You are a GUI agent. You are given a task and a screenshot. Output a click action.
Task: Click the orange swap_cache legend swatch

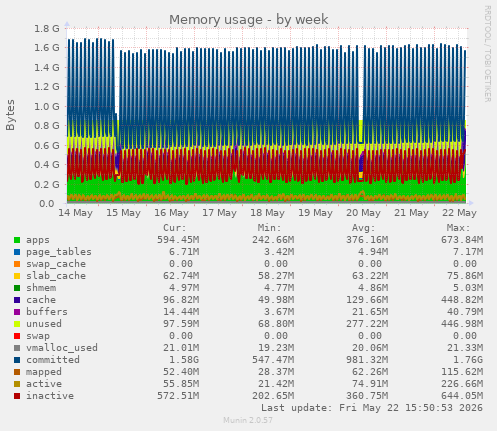17,264
